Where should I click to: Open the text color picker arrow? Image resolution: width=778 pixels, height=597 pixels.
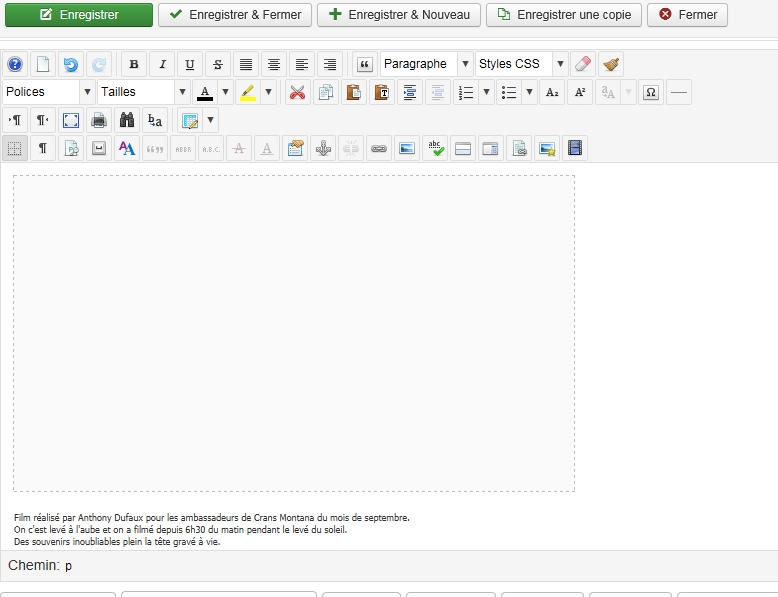coord(225,92)
